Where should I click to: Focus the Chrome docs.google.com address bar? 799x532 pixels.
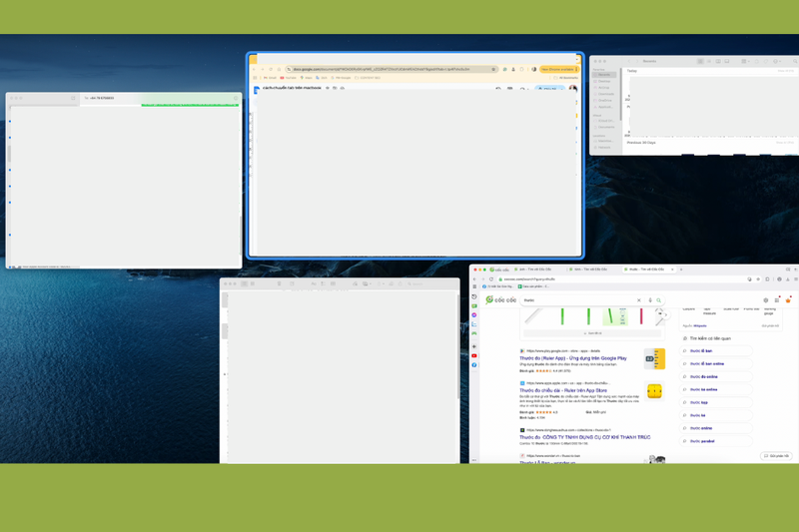pos(392,69)
